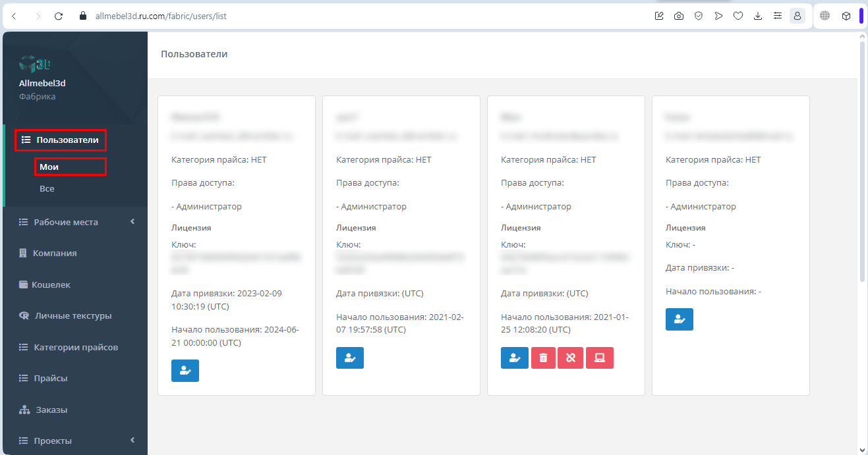Click the Заказы sitemap icon
The width and height of the screenshot is (868, 455).
click(24, 410)
